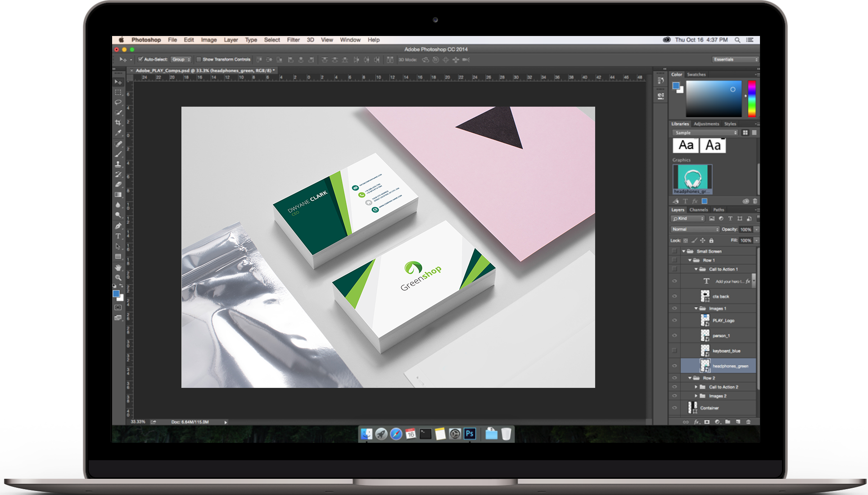Select the Healing Brush tool

[x=118, y=144]
